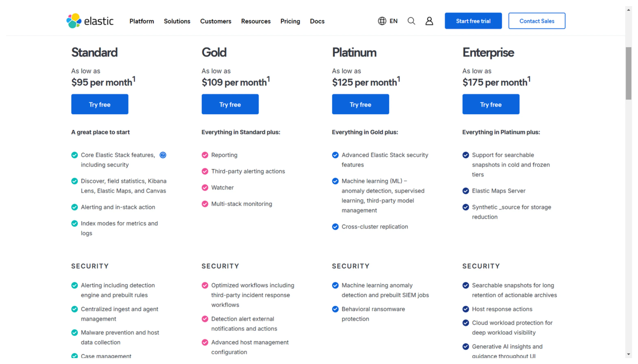The height and width of the screenshot is (364, 638).
Task: Click the check beside Machine learning anomaly detection
Action: [335, 285]
